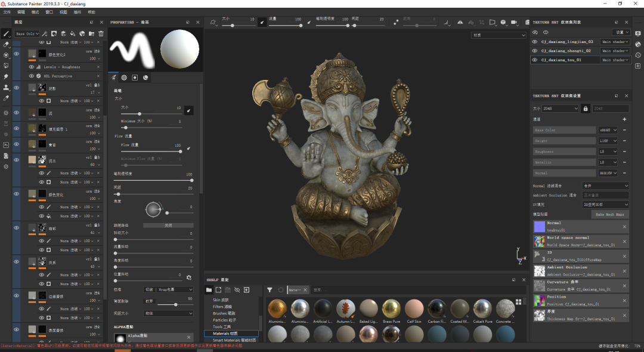Open the texture set size 2048 dropdown
This screenshot has width=644, height=352.
click(560, 109)
